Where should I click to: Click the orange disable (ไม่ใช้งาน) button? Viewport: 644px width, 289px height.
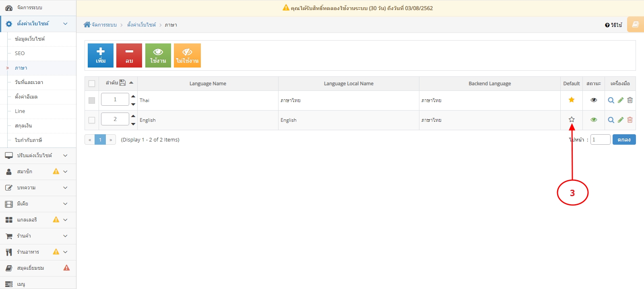coord(187,55)
